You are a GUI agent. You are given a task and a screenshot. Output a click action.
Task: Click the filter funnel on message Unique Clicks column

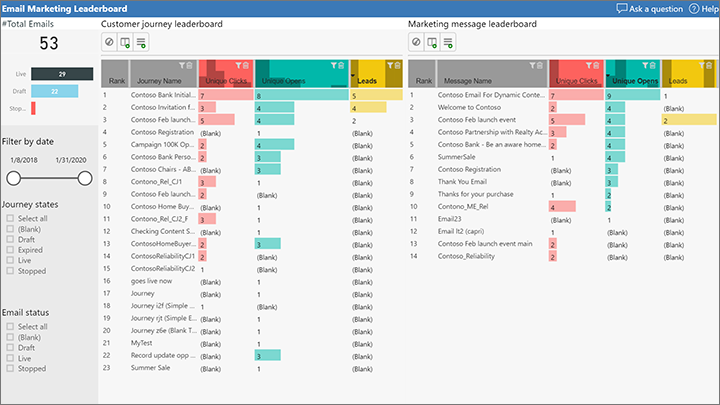(x=589, y=66)
